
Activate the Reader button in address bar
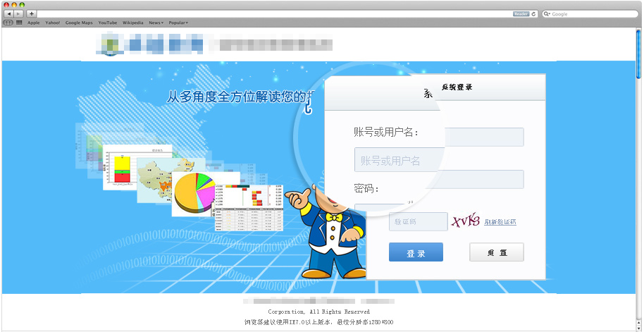click(x=521, y=14)
